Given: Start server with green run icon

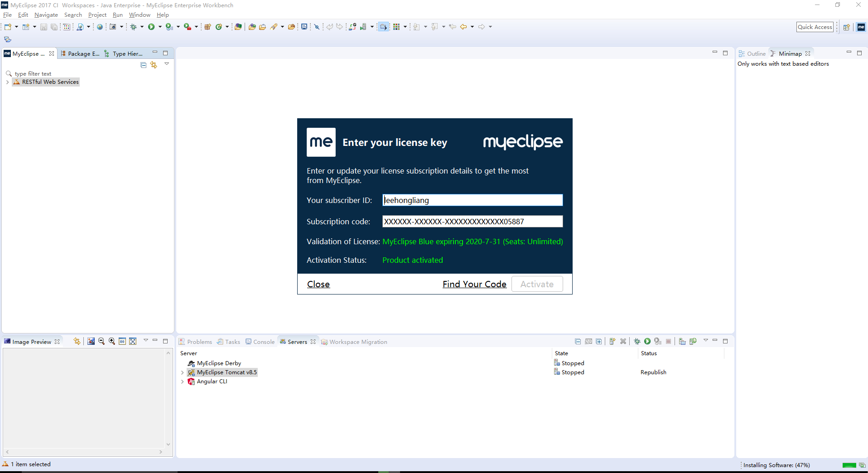Looking at the screenshot, I should (647, 342).
